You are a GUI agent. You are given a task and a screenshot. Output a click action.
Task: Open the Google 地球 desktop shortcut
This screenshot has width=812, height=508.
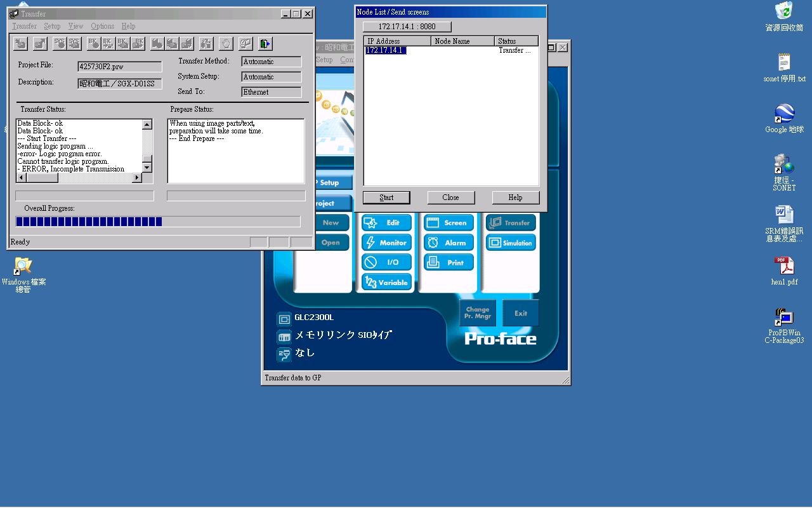point(784,118)
